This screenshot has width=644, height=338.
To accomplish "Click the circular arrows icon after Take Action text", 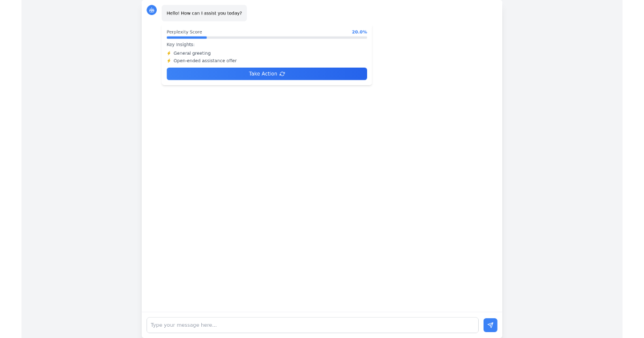I will coord(282,74).
